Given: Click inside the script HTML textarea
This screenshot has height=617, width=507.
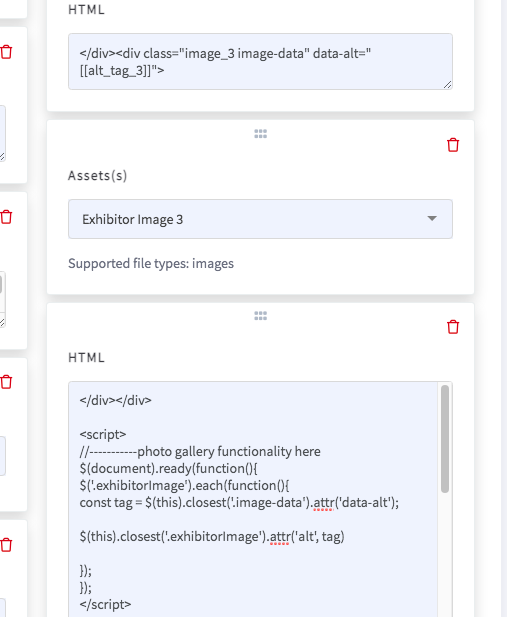Looking at the screenshot, I should click(253, 499).
